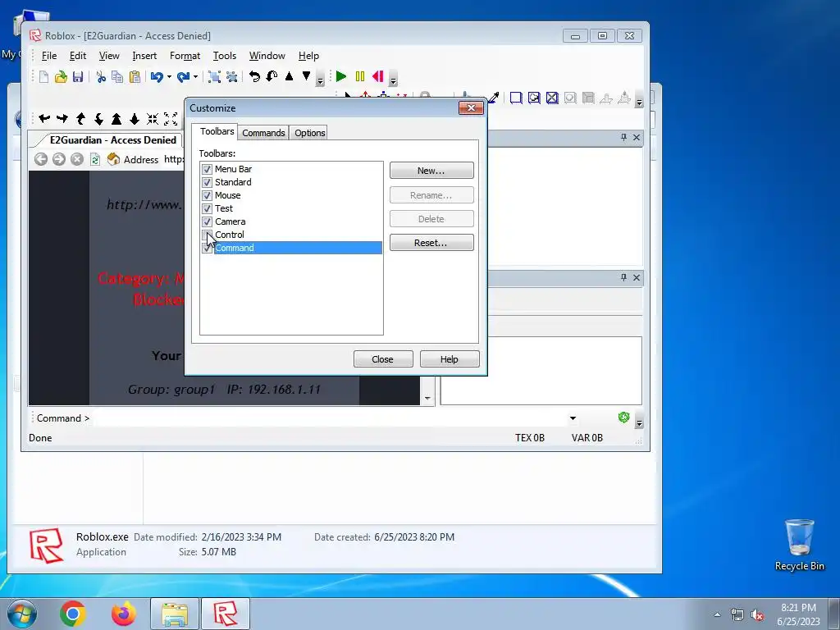Open Google Chrome from the taskbar

click(x=73, y=614)
